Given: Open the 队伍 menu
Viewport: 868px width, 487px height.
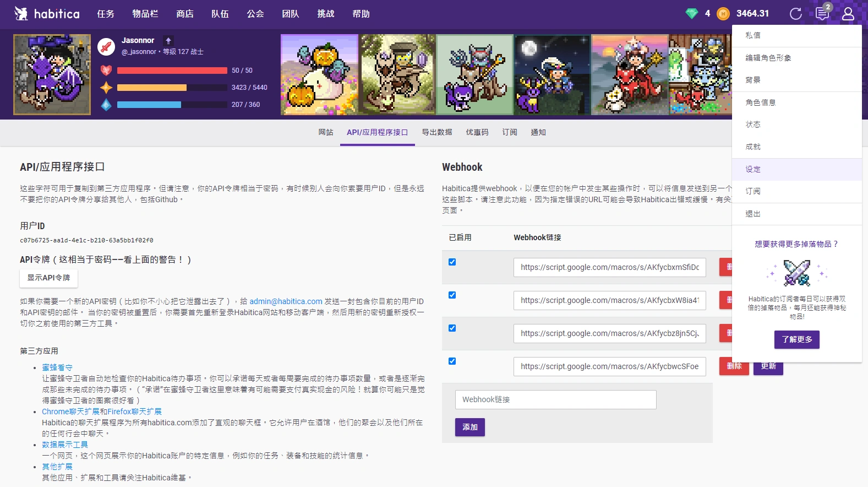Looking at the screenshot, I should [x=220, y=14].
